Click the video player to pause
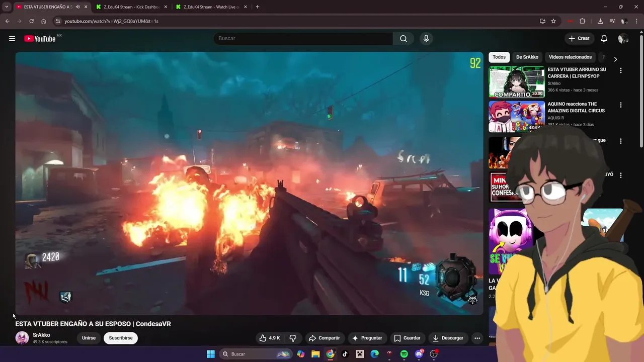The image size is (644, 362). 249,184
